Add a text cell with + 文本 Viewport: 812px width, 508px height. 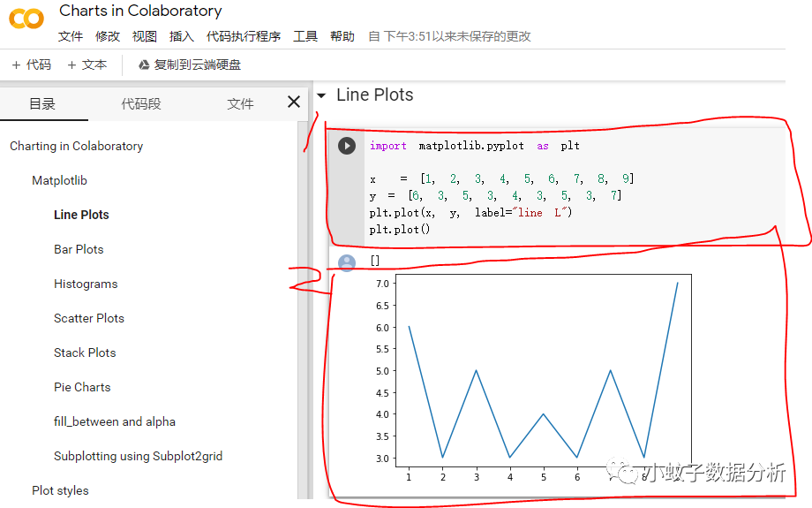(87, 64)
